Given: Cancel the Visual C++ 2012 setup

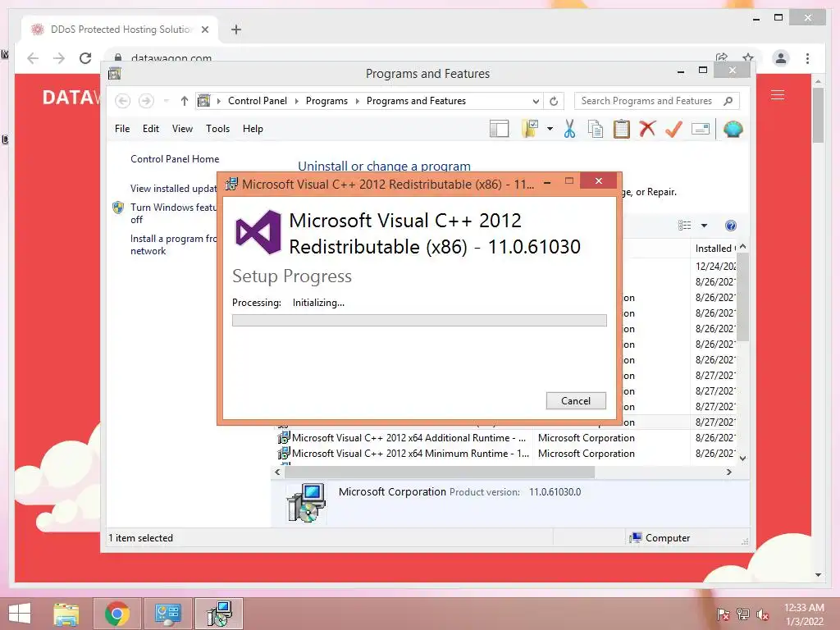Looking at the screenshot, I should (x=575, y=400).
